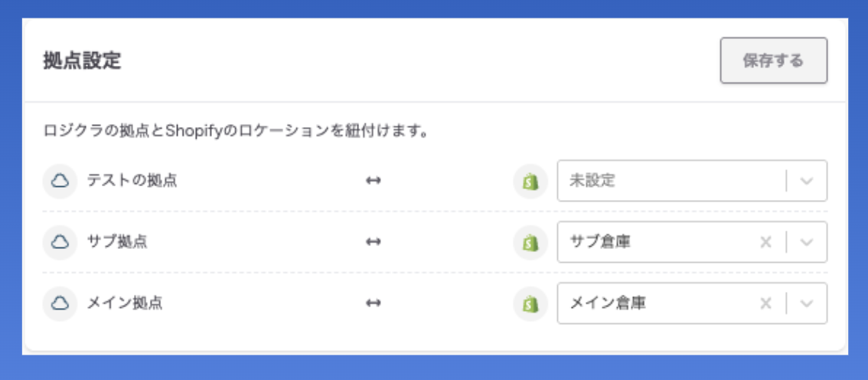Click the Shopify bag icon in the テストの拠点 row

pyautogui.click(x=530, y=182)
